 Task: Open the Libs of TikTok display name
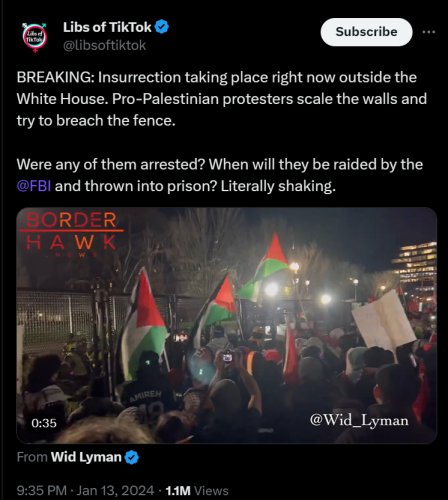107,27
